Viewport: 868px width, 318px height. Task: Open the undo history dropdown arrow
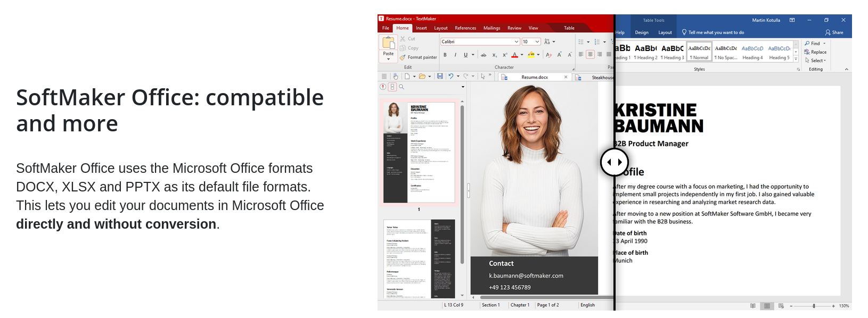(458, 76)
